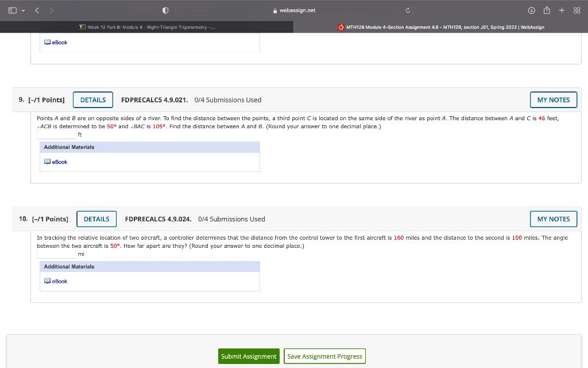Open a new tab with the plus icon
Screen dimensions: 588x368
[560, 10]
